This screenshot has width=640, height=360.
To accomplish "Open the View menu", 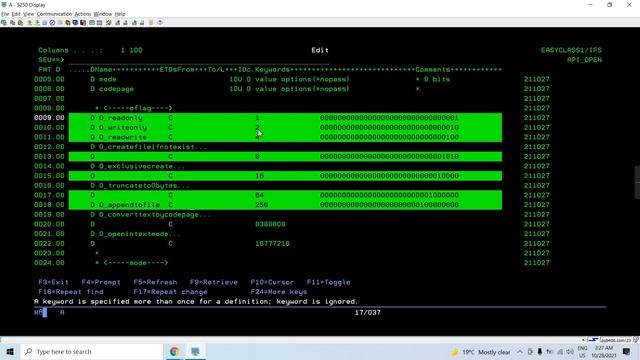I will click(29, 14).
